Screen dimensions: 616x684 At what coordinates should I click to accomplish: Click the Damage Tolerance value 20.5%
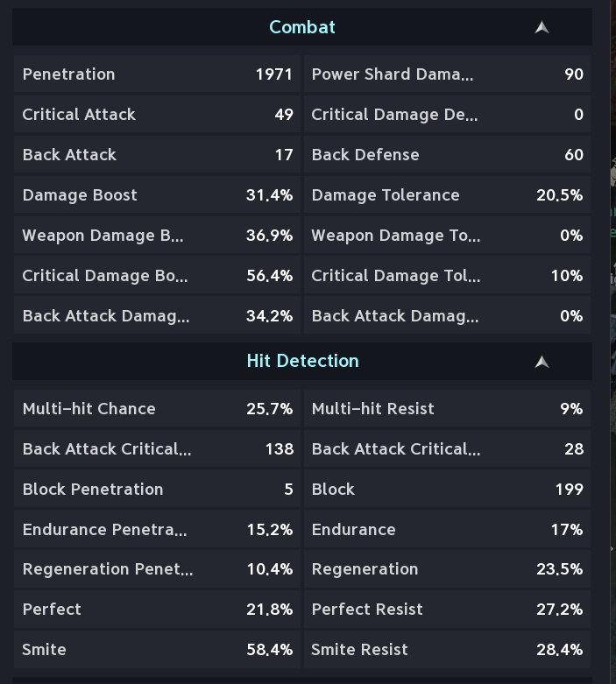[559, 195]
